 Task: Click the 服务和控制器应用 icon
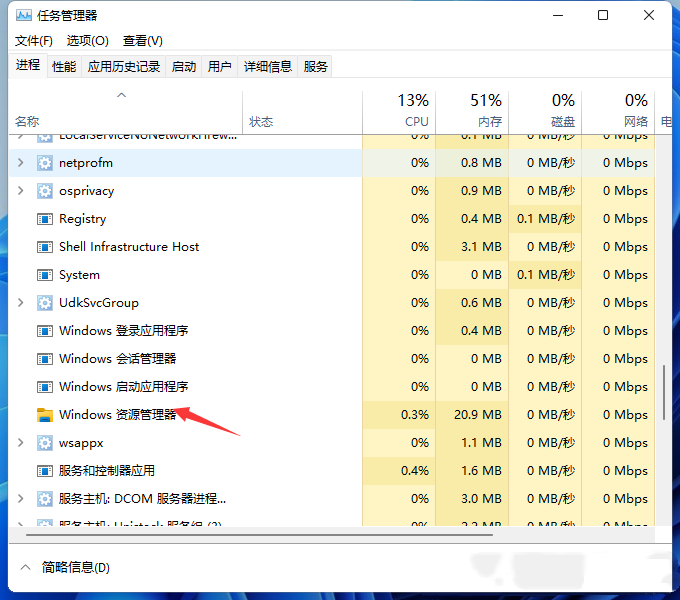[45, 471]
